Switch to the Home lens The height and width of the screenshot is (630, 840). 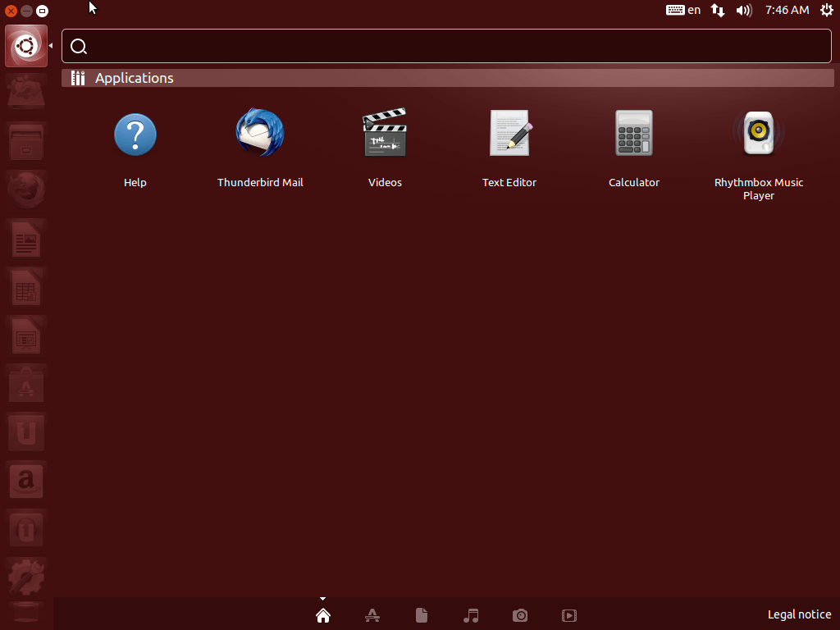coord(323,615)
